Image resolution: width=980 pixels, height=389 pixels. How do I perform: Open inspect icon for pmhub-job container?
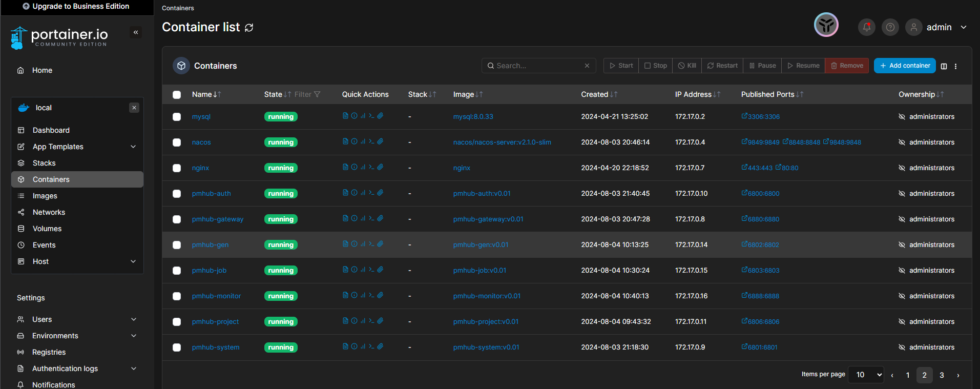tap(354, 270)
